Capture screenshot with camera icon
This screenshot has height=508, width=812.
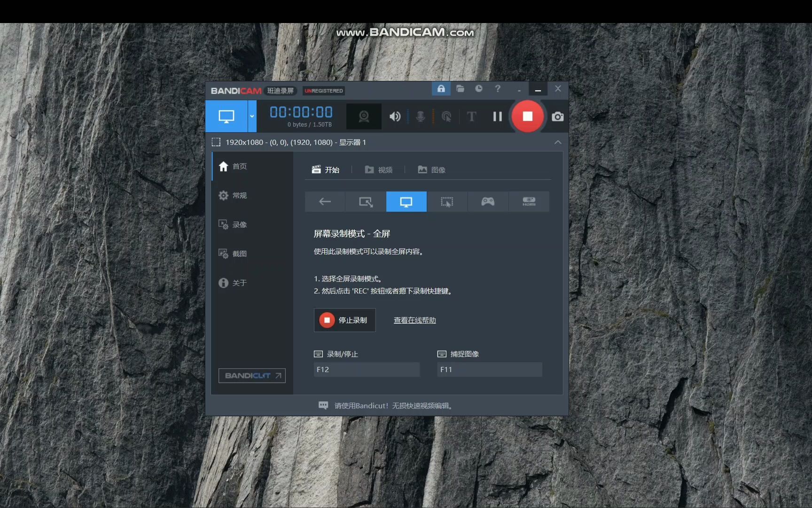click(558, 117)
